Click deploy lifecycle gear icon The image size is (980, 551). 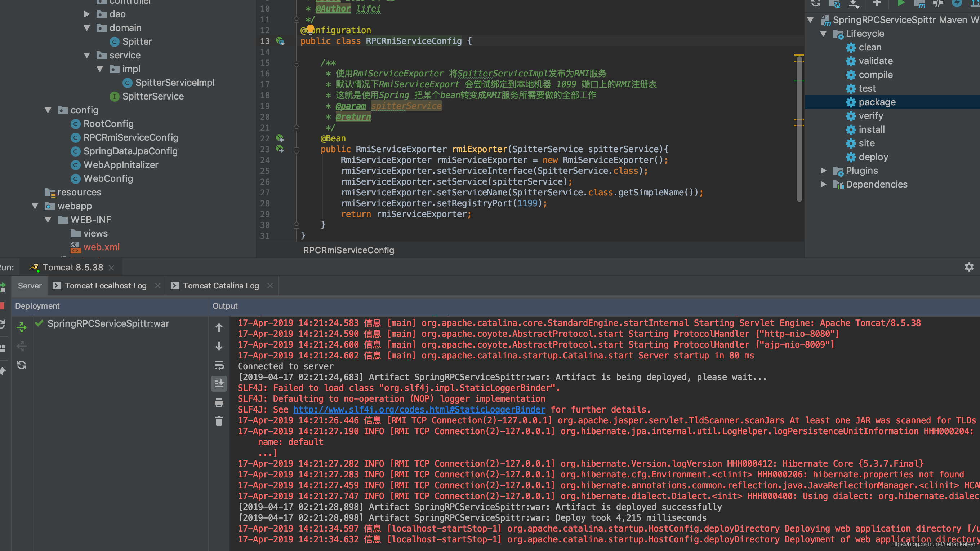(x=851, y=157)
